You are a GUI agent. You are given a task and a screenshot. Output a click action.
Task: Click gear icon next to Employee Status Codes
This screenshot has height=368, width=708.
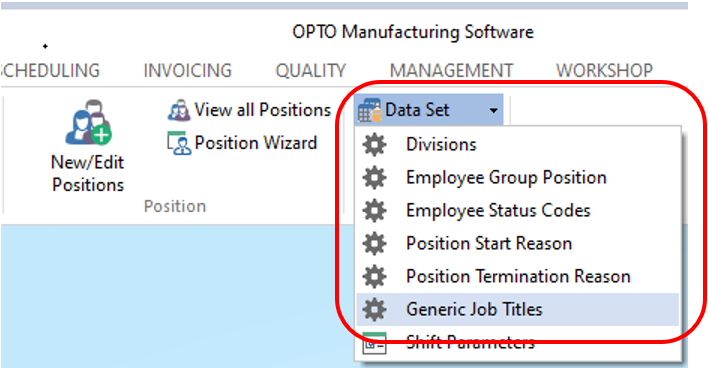point(374,210)
